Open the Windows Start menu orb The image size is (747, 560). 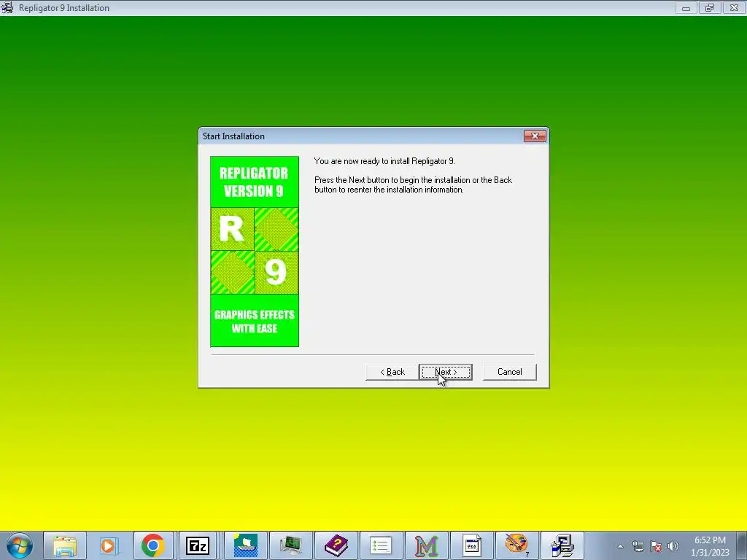(20, 545)
